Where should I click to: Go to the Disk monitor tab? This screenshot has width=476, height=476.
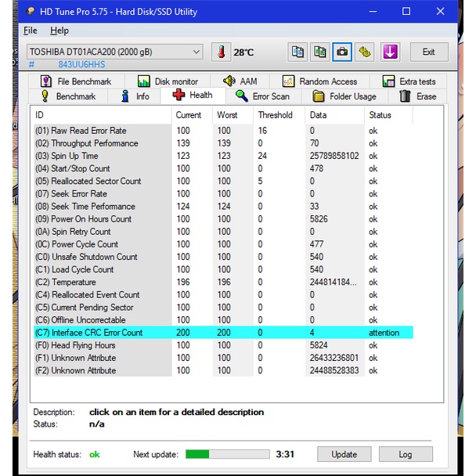coord(168,81)
